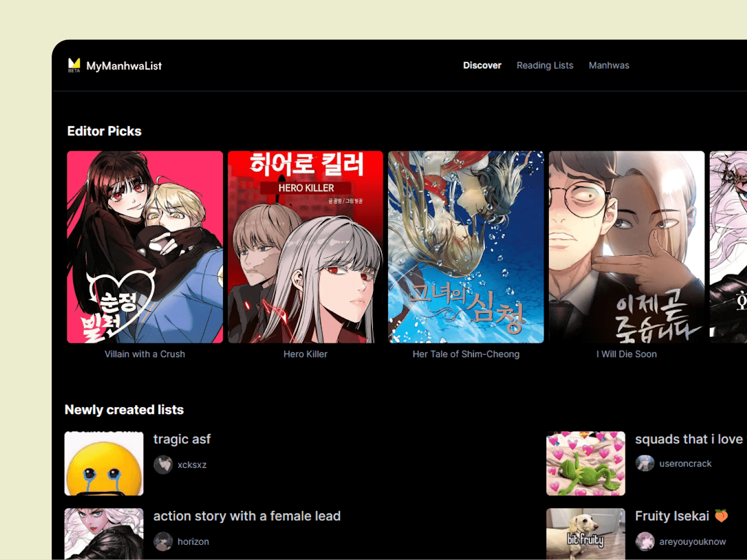Open the Discover tab
747x560 pixels.
tap(482, 65)
